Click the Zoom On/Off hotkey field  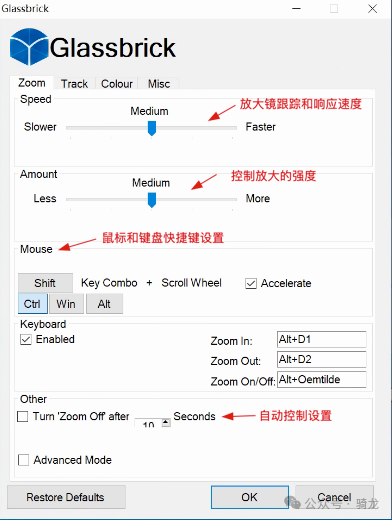pos(322,379)
